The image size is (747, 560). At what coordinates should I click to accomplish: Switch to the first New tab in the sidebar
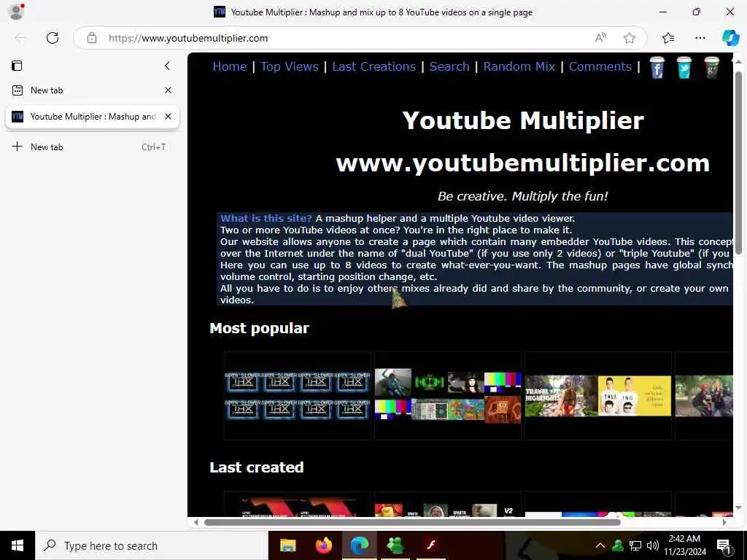tap(92, 90)
